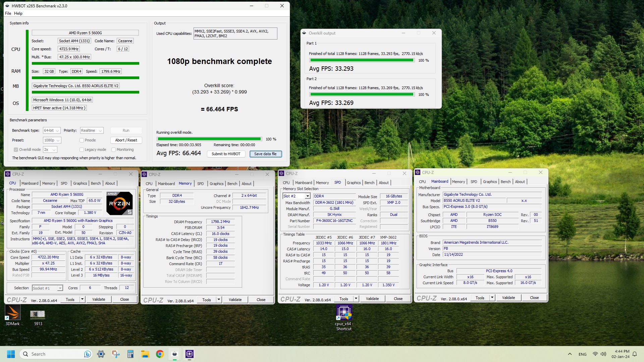Click the Part Number F4-3600C16-16GTZNC value

[334, 221]
